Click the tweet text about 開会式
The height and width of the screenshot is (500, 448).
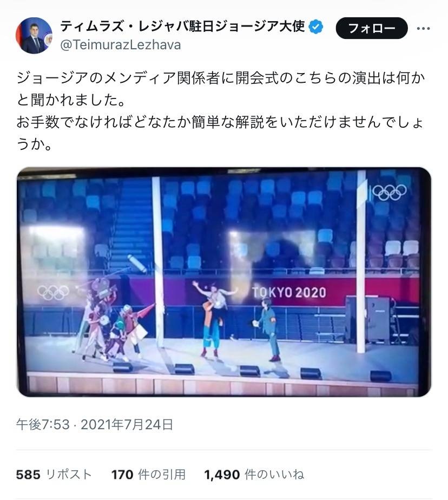tap(221, 110)
